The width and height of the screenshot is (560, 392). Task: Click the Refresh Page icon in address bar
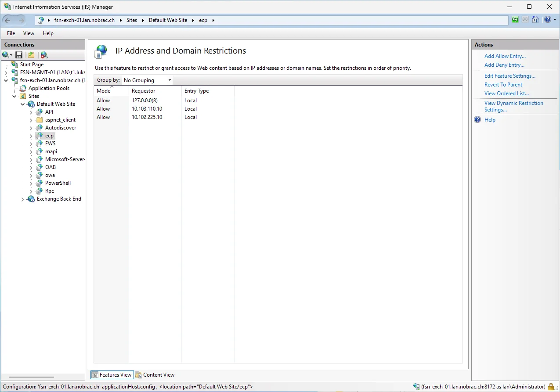coord(515,20)
